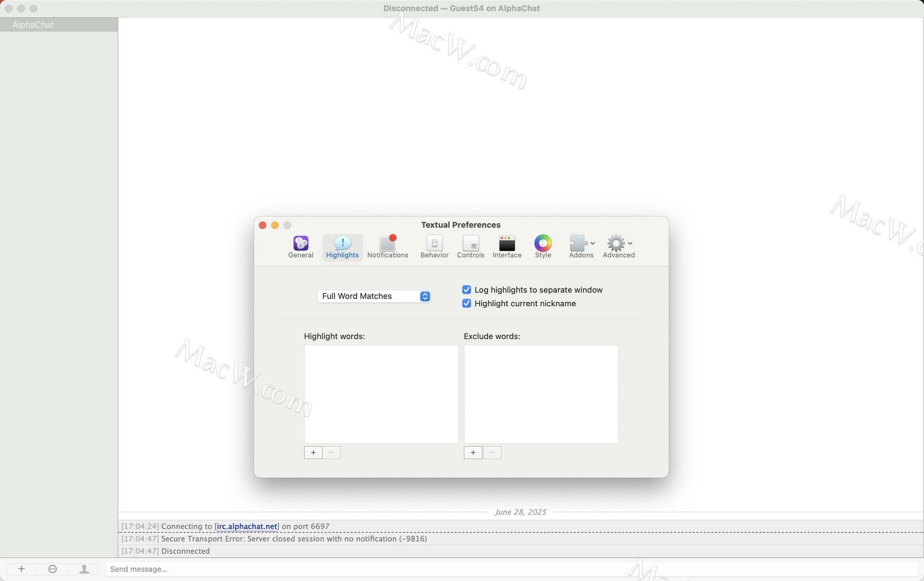Toggle Highlight current nickname checkbox

[466, 303]
